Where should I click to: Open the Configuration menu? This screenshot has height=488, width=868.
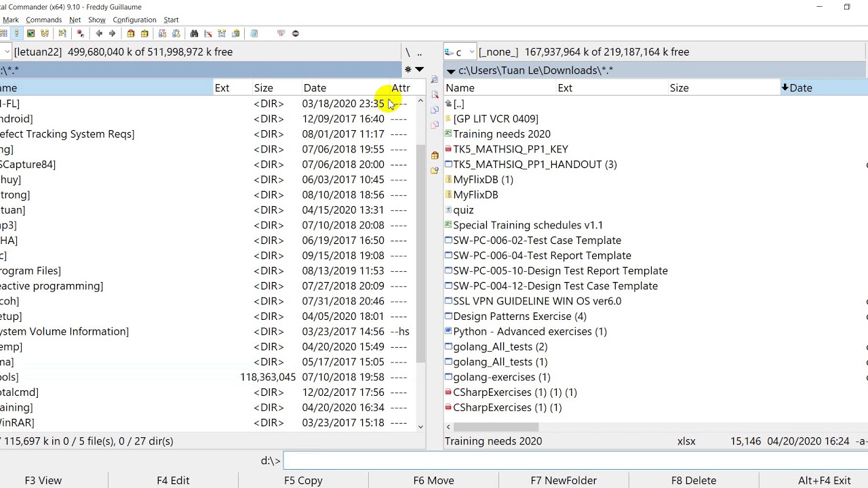point(134,20)
